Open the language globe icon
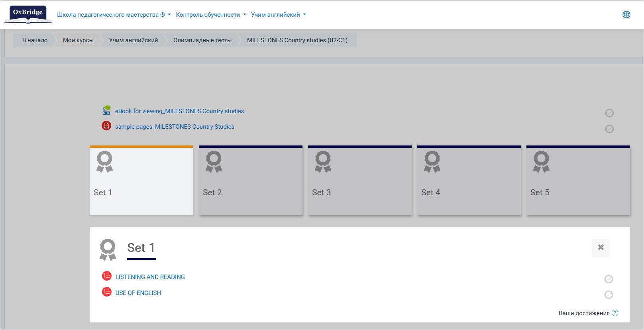The width and height of the screenshot is (644, 330). tap(626, 15)
